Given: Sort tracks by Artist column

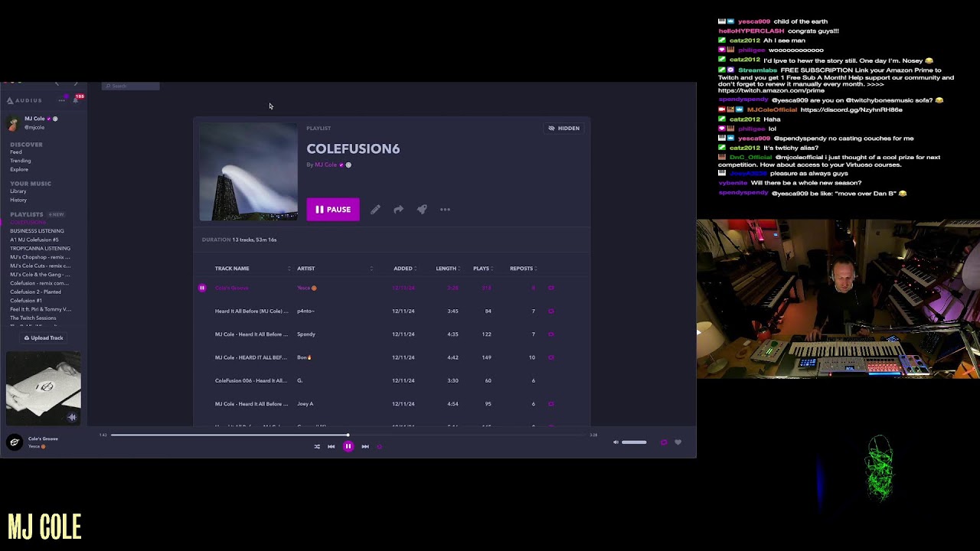Looking at the screenshot, I should [306, 269].
